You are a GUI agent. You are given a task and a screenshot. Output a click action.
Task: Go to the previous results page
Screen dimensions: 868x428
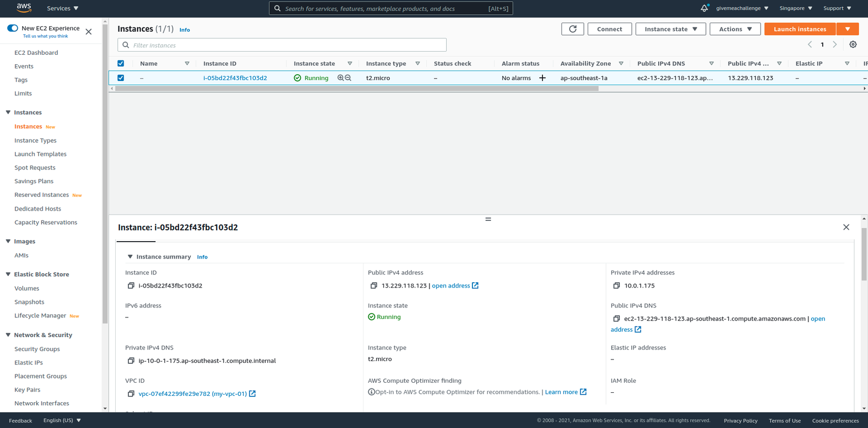[810, 45]
